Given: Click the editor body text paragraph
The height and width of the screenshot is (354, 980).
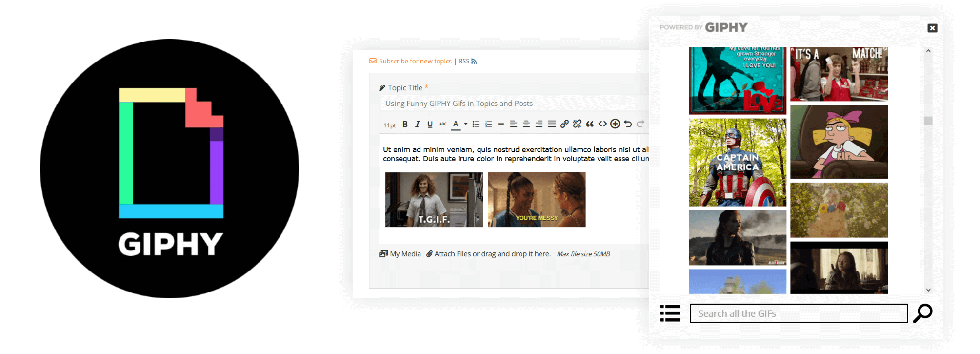Looking at the screenshot, I should click(x=516, y=154).
